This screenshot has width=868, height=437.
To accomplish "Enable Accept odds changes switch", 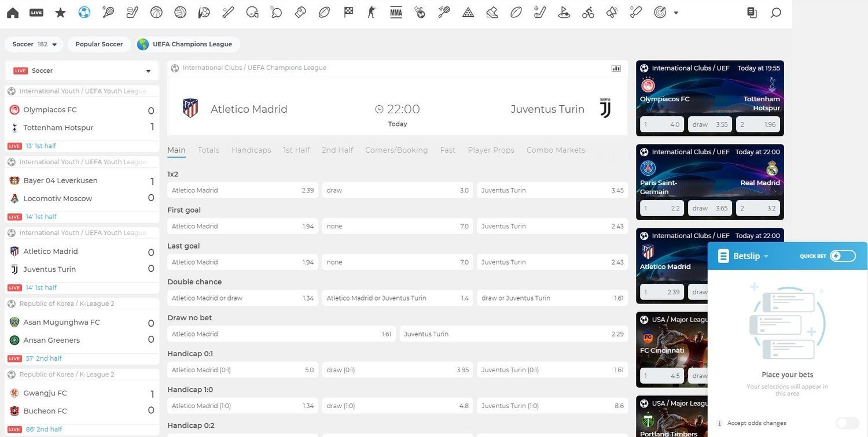I will tap(847, 423).
